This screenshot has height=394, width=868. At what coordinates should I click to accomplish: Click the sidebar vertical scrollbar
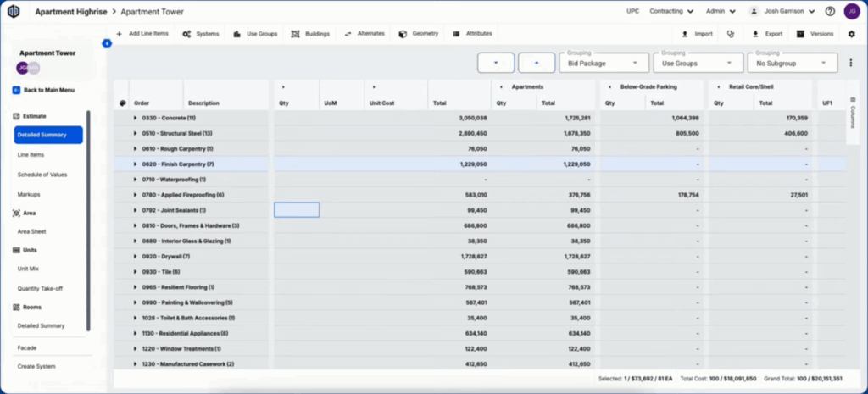click(x=88, y=221)
